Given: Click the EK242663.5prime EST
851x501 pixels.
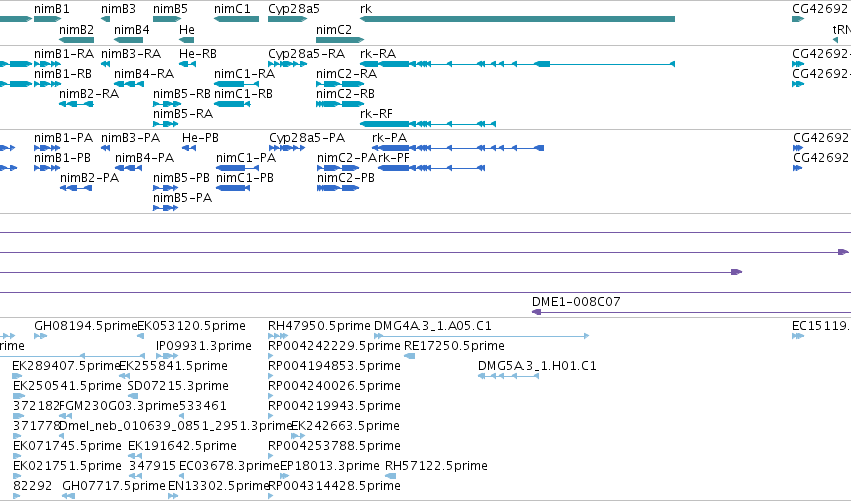Looking at the screenshot, I should [x=298, y=436].
